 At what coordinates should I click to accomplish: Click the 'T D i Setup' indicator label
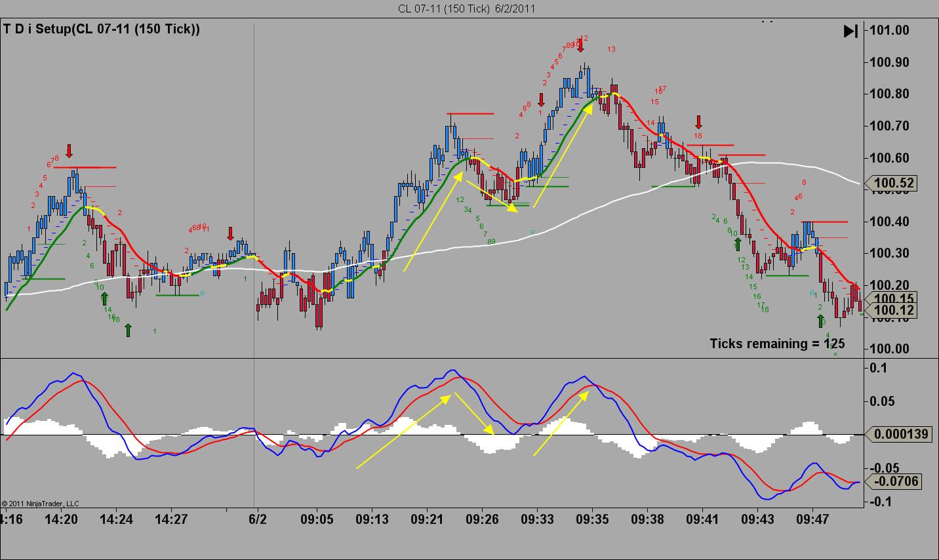click(x=102, y=29)
